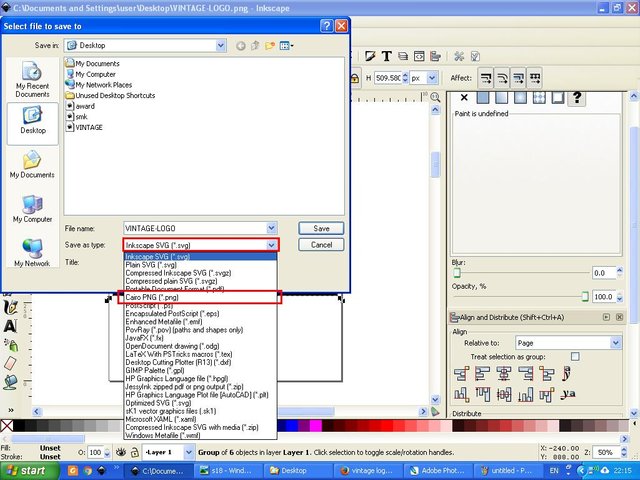Select Desktop in the places sidebar
This screenshot has height=480, width=640.
33,122
